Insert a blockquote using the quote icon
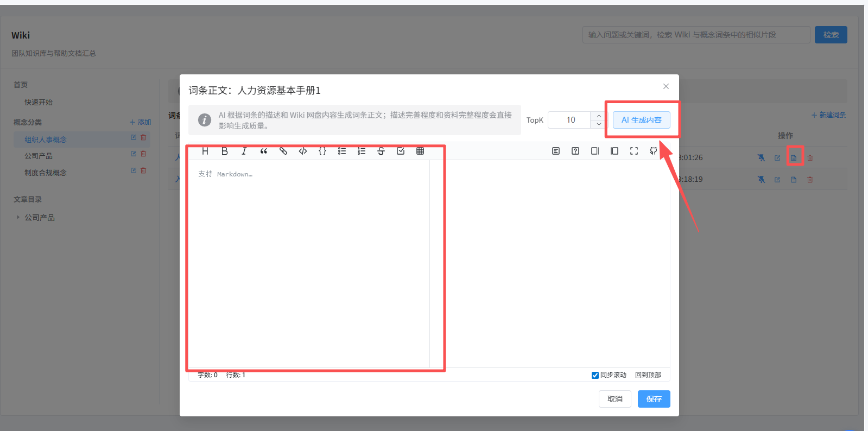Viewport: 868px width, 431px height. click(264, 151)
